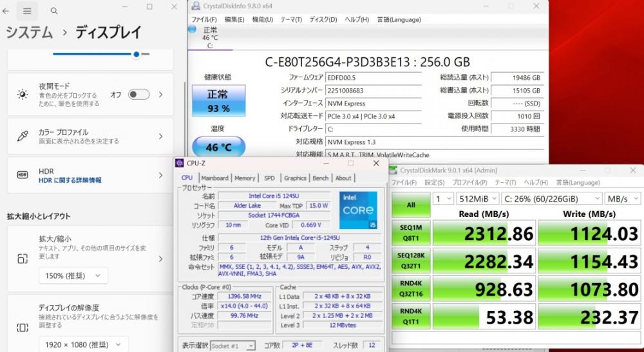Screen dimensions: 644x352
Task: Select the CPU tab in CPU-Z
Action: (x=187, y=178)
